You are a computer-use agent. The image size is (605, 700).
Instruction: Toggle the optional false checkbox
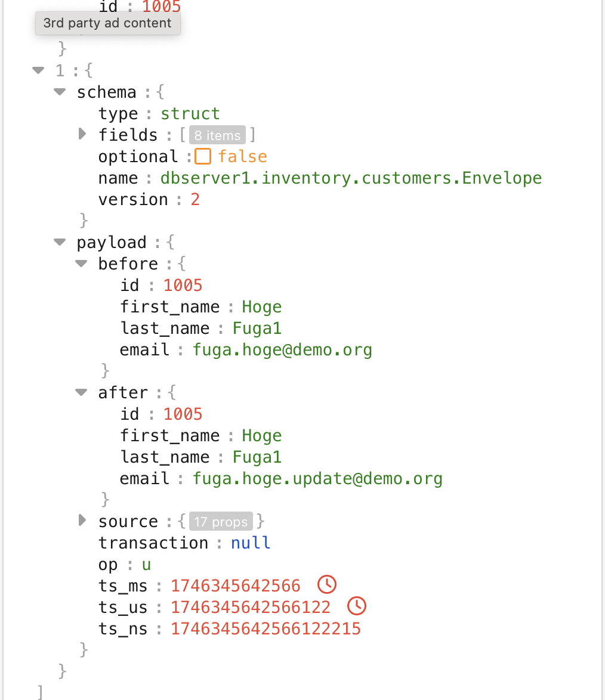(x=203, y=157)
